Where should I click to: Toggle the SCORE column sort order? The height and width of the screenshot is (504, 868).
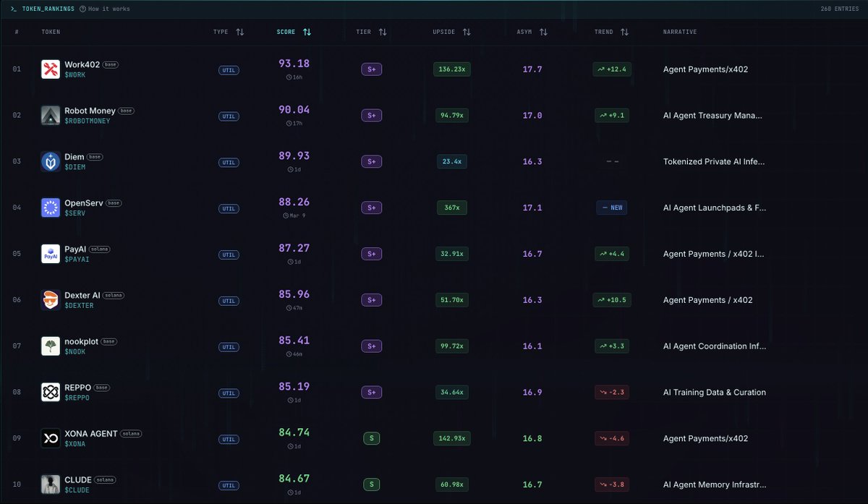tap(307, 32)
